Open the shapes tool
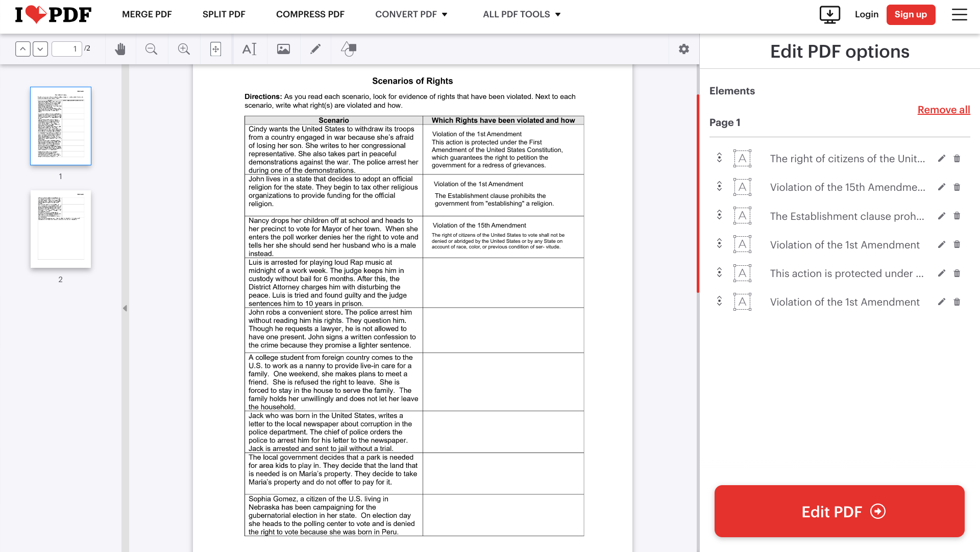The width and height of the screenshot is (980, 552). 348,49
